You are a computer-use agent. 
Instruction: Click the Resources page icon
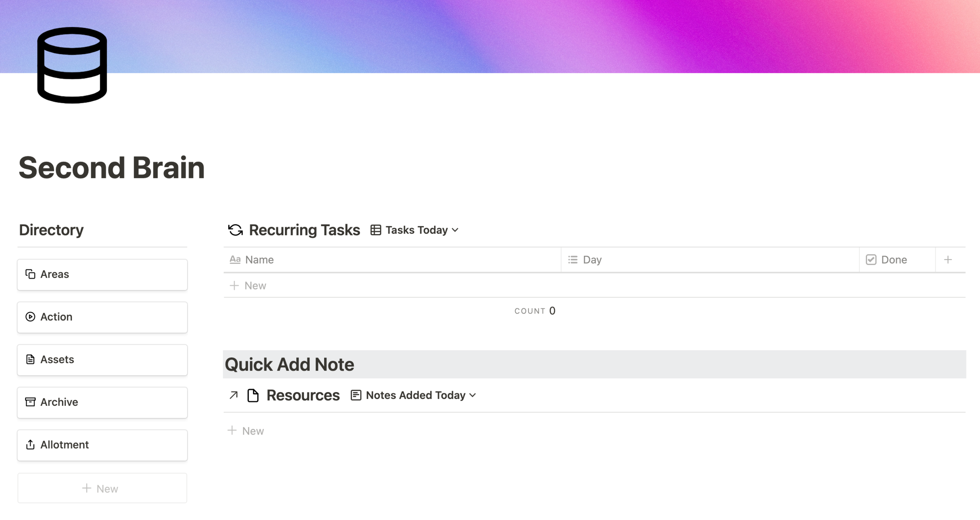(253, 394)
